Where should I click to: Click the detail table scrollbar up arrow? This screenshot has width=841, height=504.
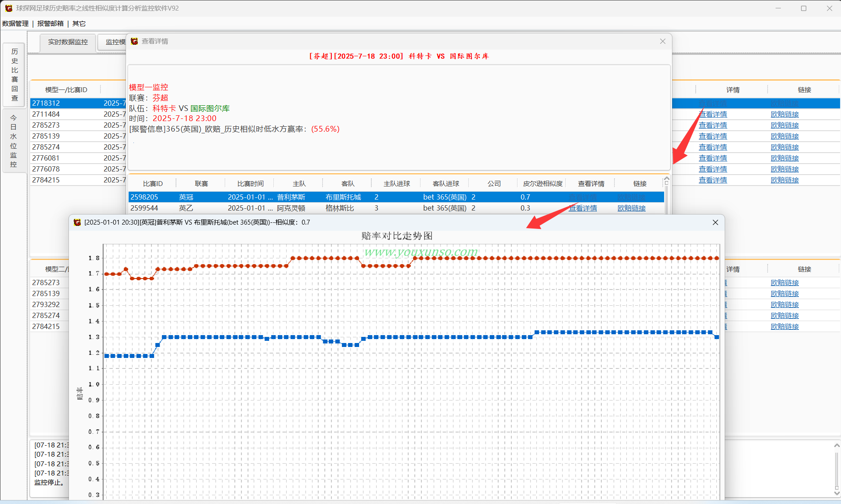coord(666,179)
